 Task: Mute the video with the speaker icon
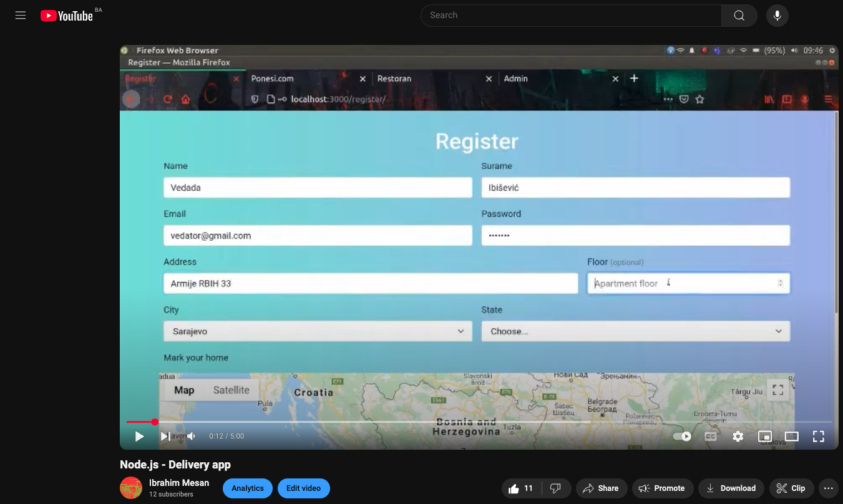pyautogui.click(x=191, y=436)
